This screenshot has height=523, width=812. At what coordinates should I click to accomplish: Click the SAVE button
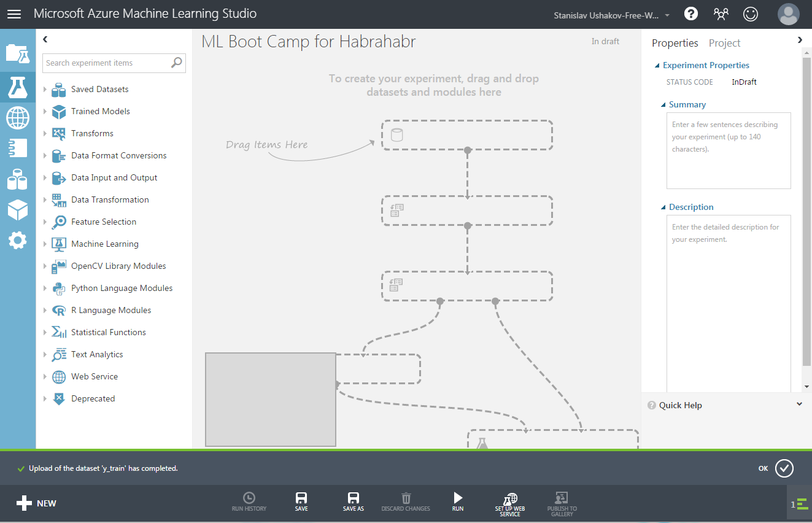coord(301,502)
